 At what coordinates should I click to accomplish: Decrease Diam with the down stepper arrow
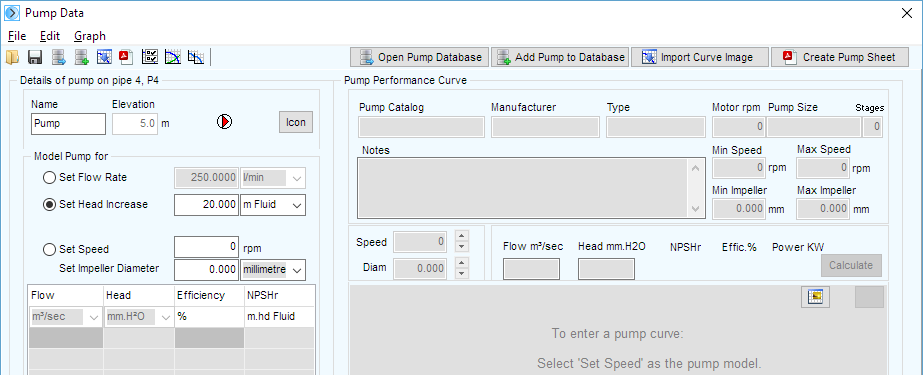[462, 273]
